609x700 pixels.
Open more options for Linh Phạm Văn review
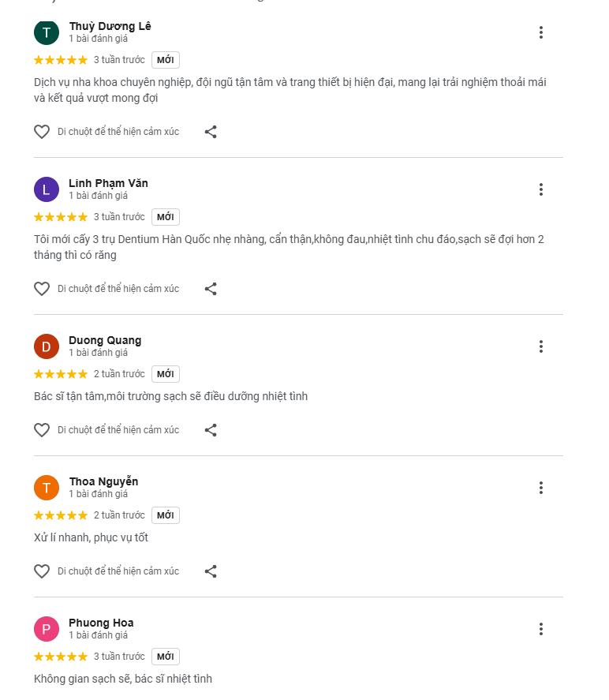(x=541, y=189)
